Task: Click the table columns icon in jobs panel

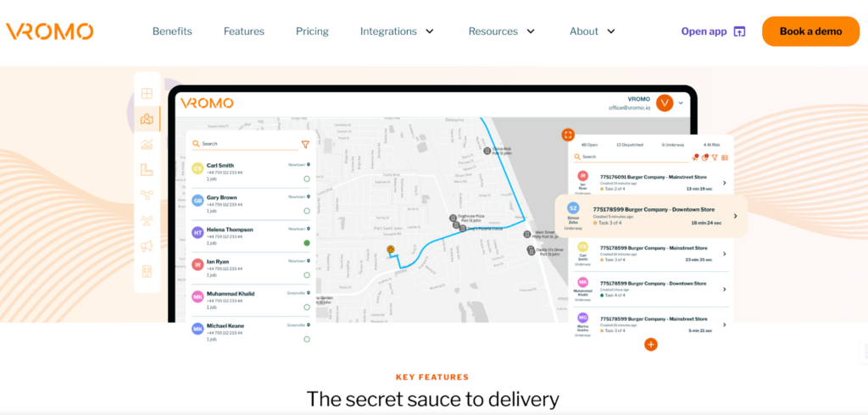Action: [x=725, y=158]
